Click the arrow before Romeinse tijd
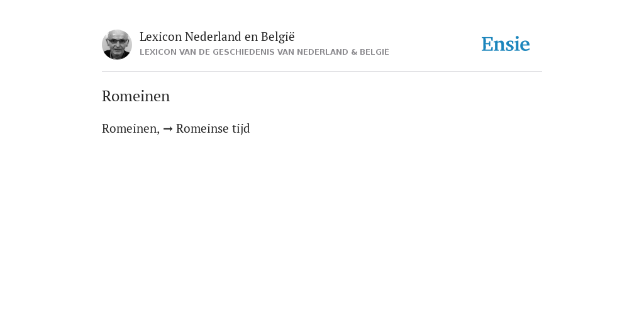The width and height of the screenshot is (644, 322). [167, 129]
